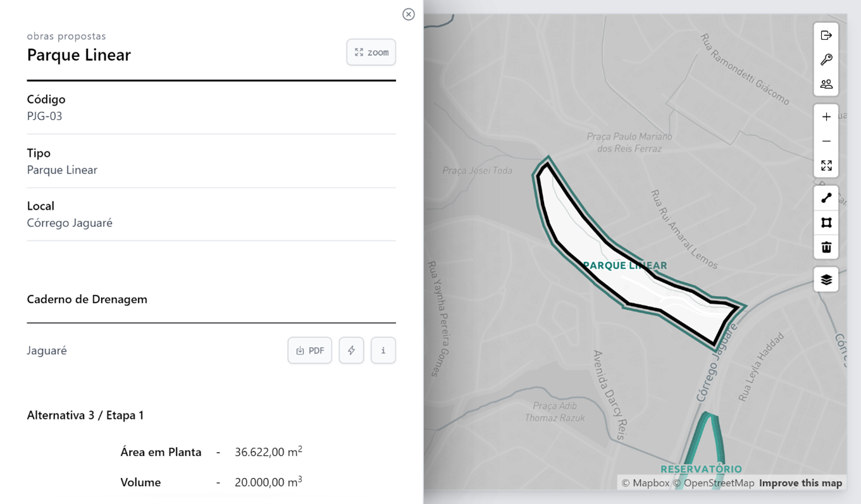861x504 pixels.
Task: Click the RESERVATÓRIO map label
Action: coord(701,469)
